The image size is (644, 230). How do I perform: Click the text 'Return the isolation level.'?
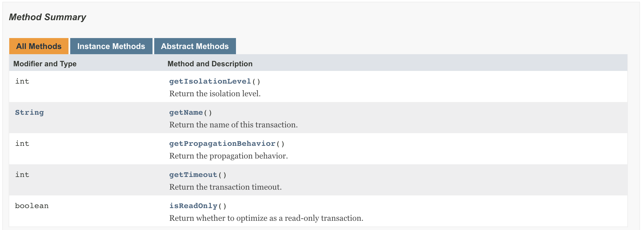point(215,94)
